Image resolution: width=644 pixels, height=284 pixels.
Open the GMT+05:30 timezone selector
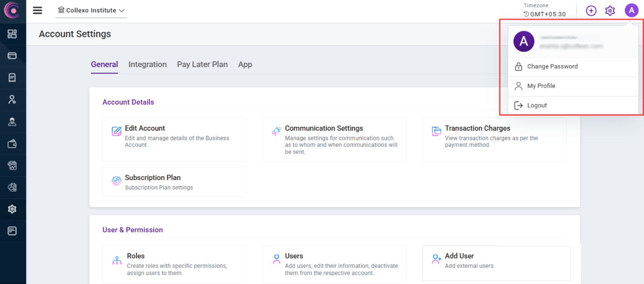[544, 14]
